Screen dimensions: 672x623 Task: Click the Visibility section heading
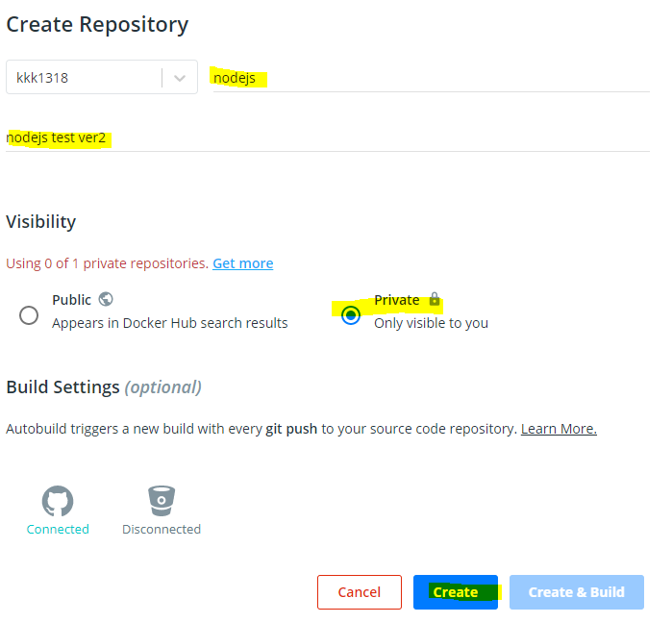[40, 221]
